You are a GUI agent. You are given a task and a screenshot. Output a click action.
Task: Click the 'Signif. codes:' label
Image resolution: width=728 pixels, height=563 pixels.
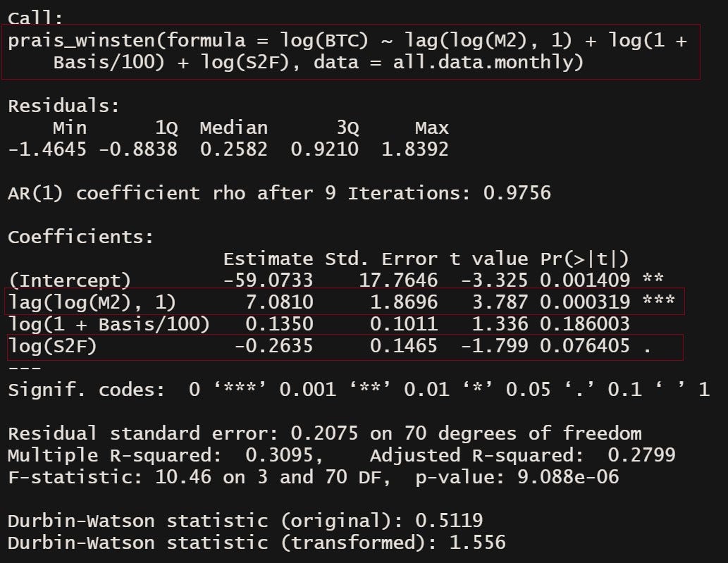coord(87,390)
